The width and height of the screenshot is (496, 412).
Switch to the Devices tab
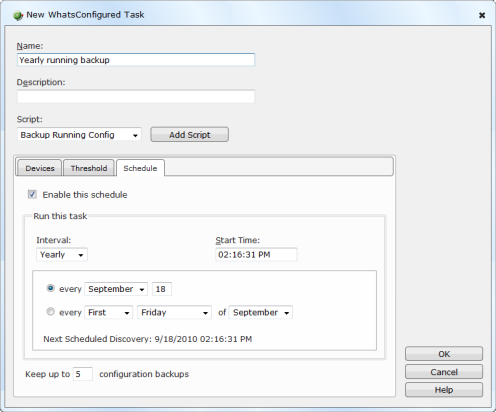(40, 168)
